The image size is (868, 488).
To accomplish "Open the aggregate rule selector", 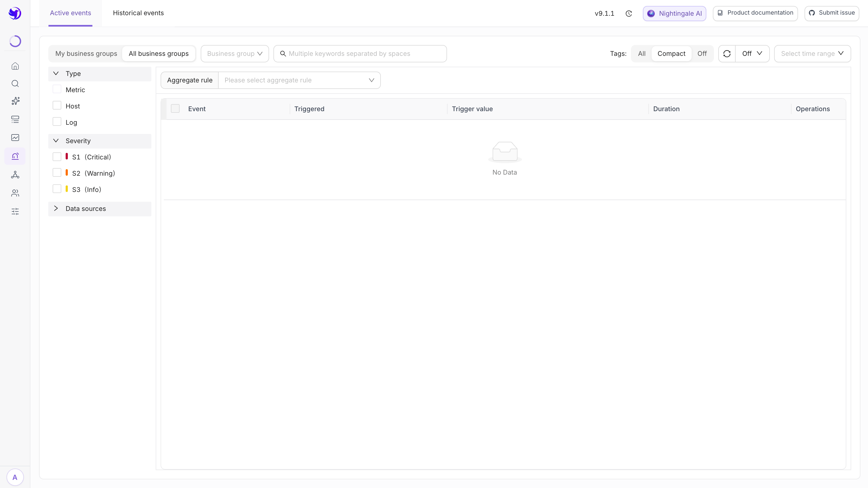I will pos(299,80).
